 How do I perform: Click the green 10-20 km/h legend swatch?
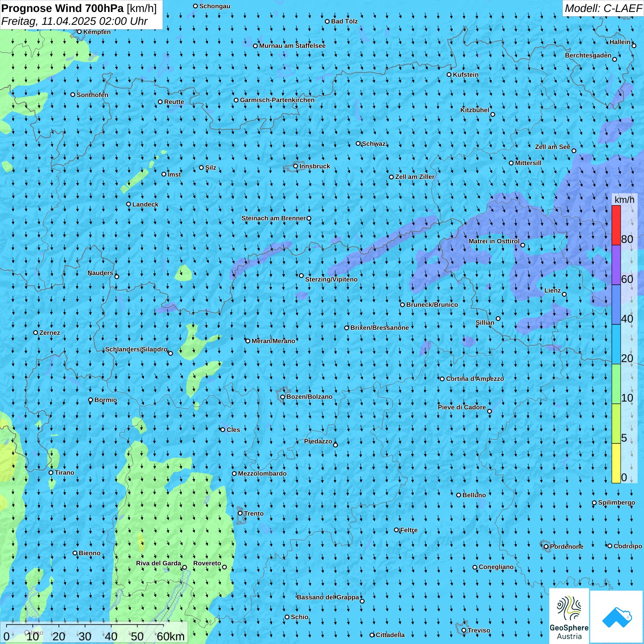pos(616,384)
